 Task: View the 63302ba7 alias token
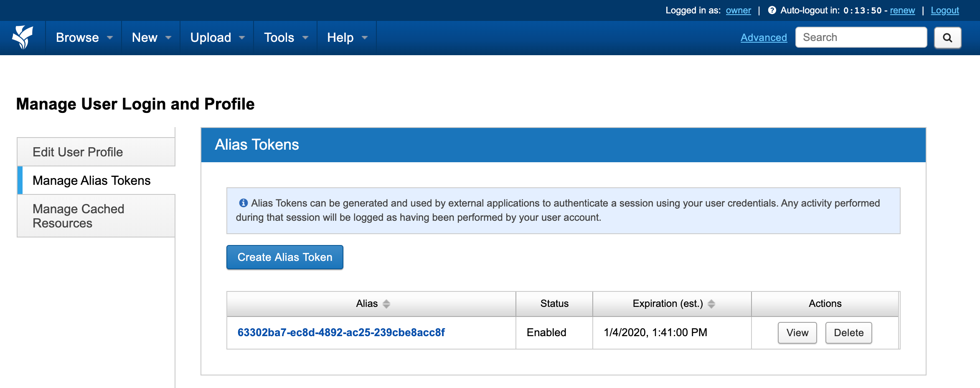(x=797, y=333)
